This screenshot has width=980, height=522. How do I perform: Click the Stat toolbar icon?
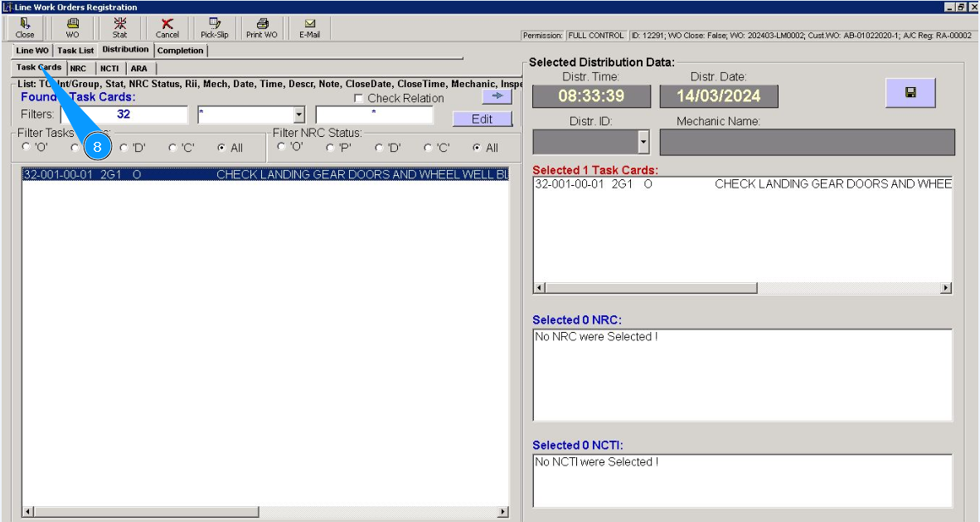(119, 28)
